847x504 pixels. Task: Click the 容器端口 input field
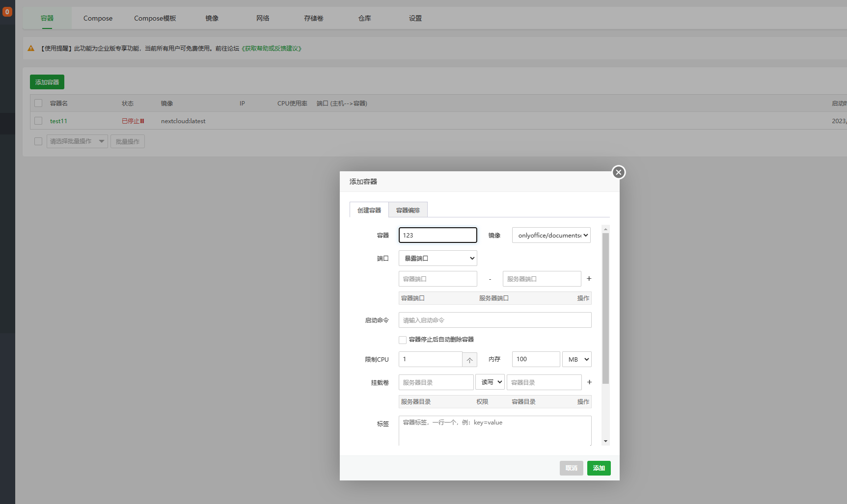pyautogui.click(x=438, y=279)
